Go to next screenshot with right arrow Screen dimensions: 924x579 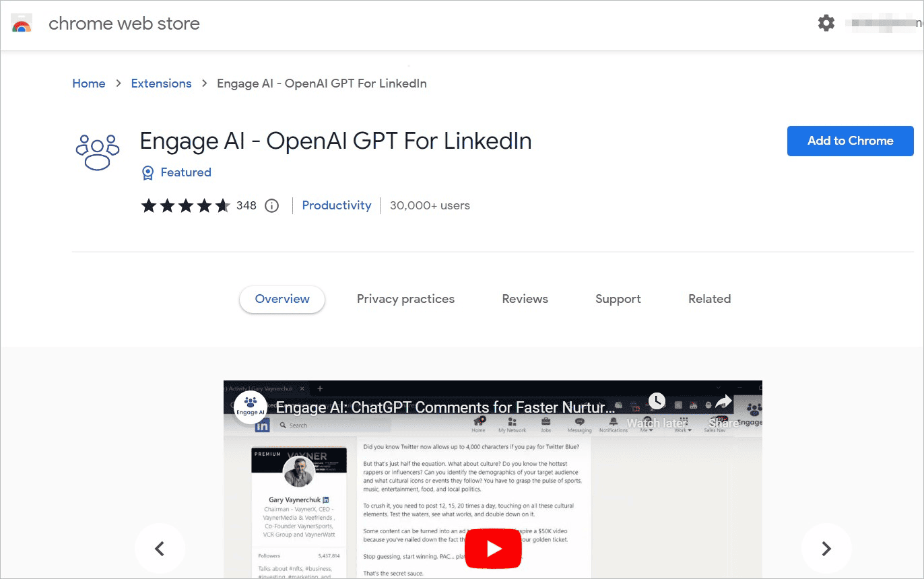[826, 549]
